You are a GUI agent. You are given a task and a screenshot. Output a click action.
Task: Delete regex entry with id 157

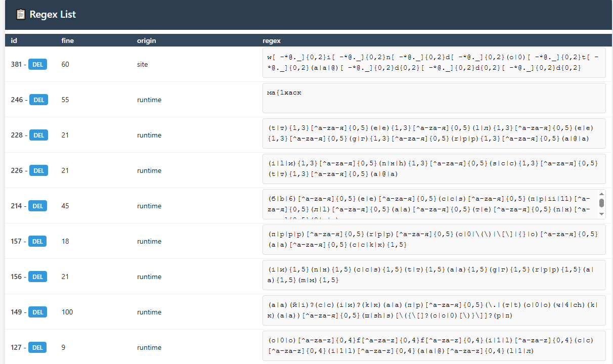[38, 241]
